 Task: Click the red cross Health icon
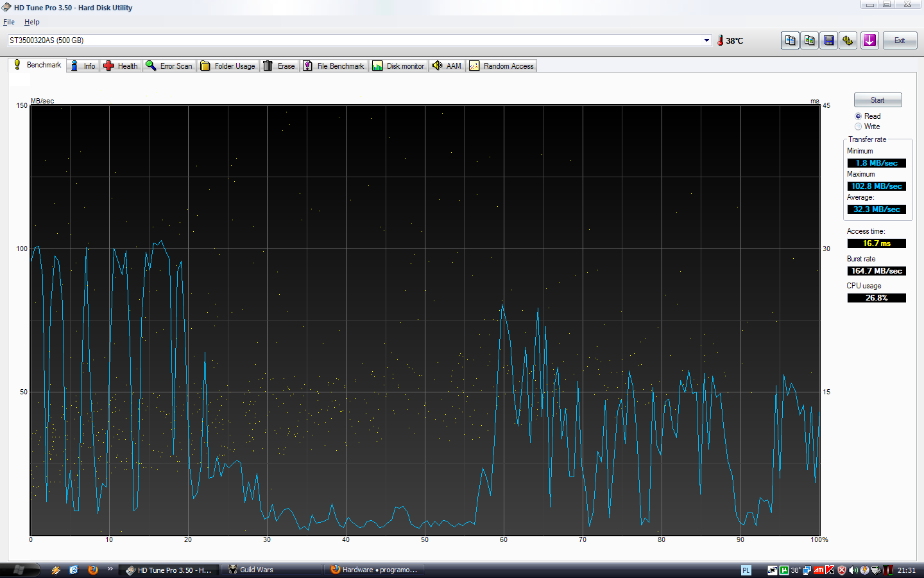108,66
